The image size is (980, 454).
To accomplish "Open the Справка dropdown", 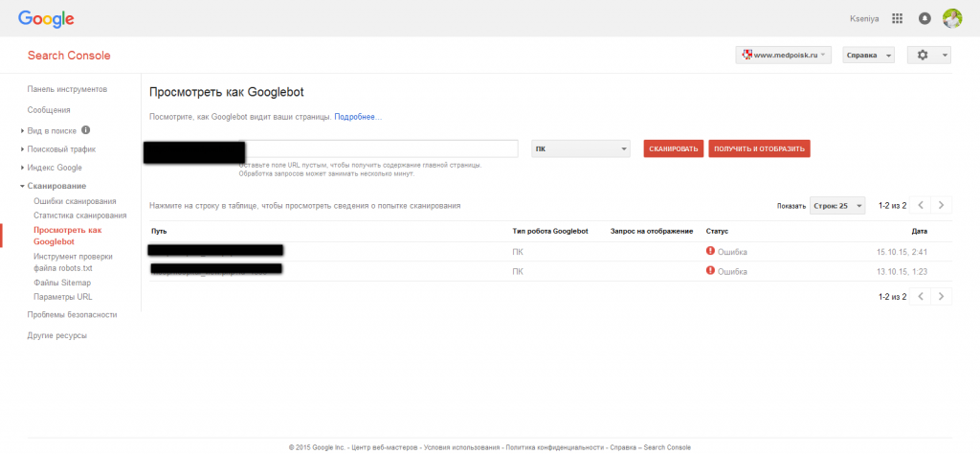I will (x=869, y=55).
